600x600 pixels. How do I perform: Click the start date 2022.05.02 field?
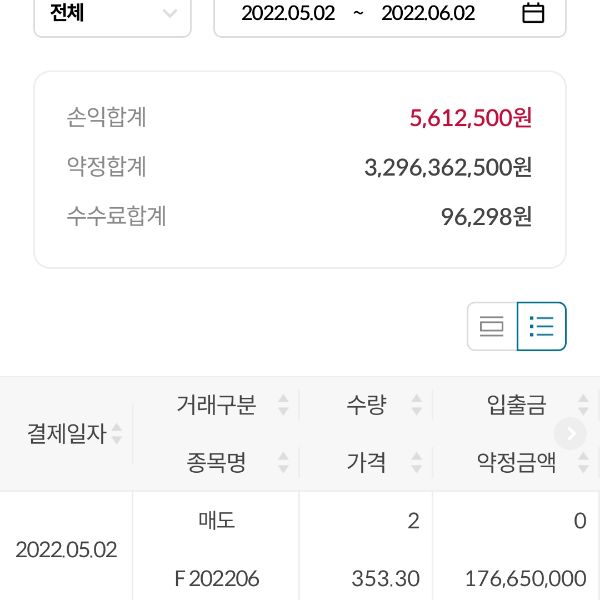[x=286, y=14]
